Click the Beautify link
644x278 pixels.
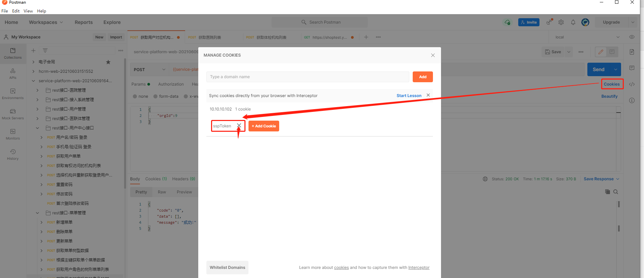pos(610,96)
